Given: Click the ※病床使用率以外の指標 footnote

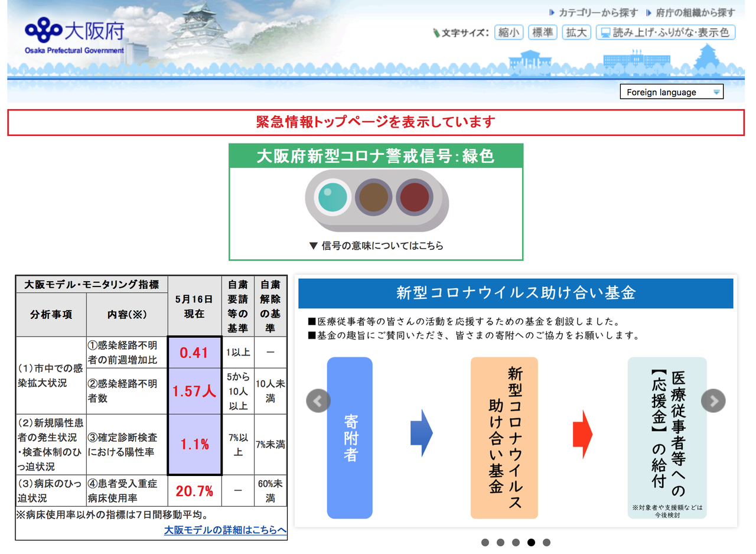Looking at the screenshot, I should (112, 515).
